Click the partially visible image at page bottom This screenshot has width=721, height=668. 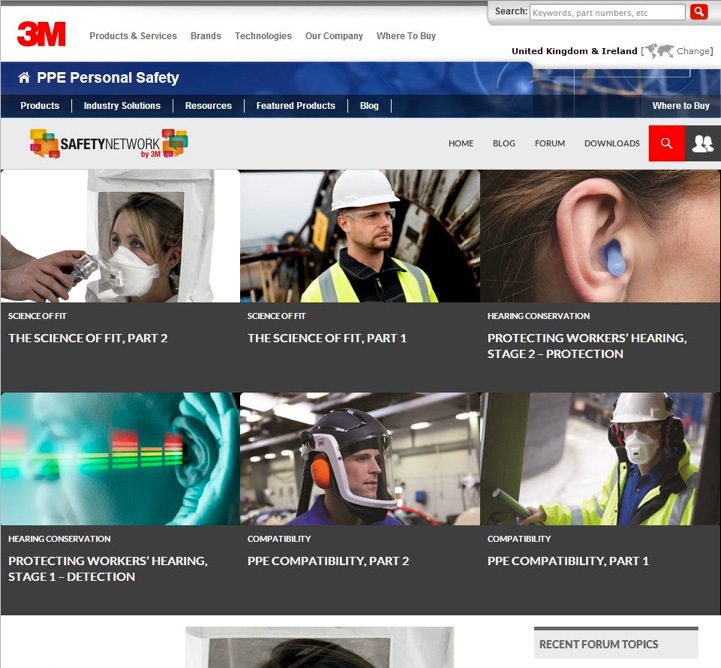(x=320, y=647)
